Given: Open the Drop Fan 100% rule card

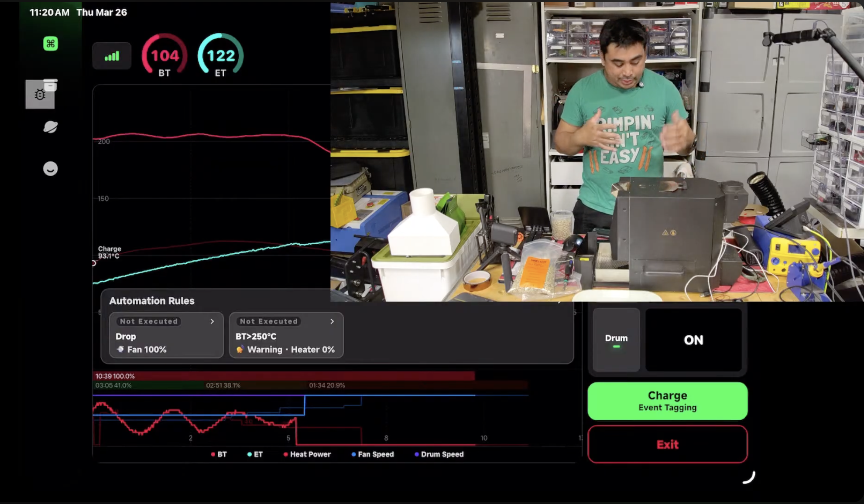Looking at the screenshot, I should 166,343.
